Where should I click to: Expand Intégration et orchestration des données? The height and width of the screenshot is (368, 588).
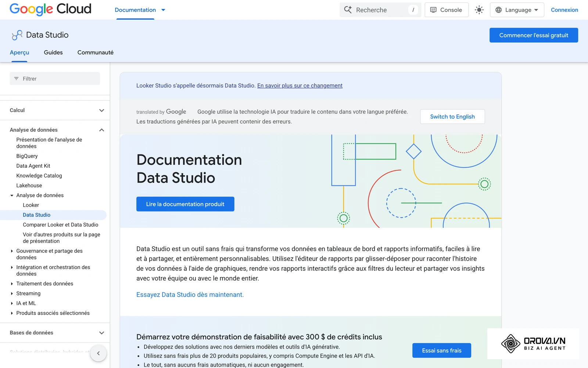[x=12, y=268]
